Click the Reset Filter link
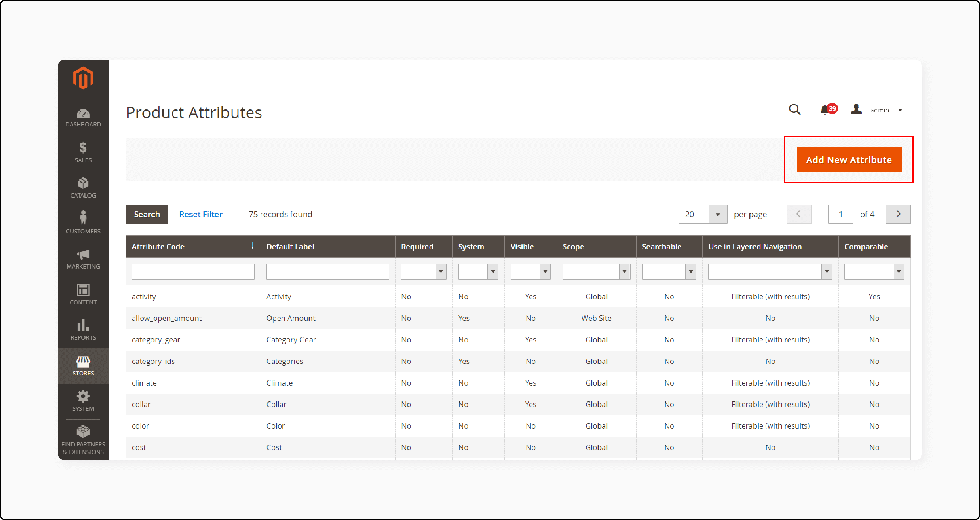This screenshot has width=980, height=520. (201, 214)
